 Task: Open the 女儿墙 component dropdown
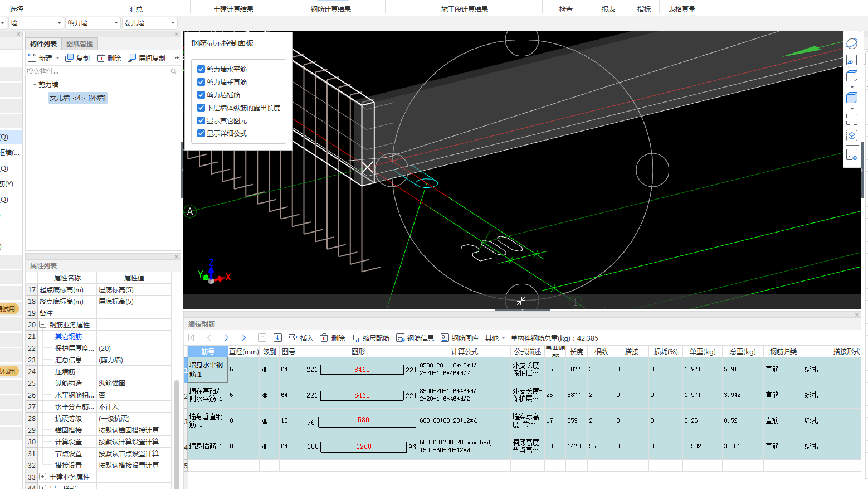[149, 23]
